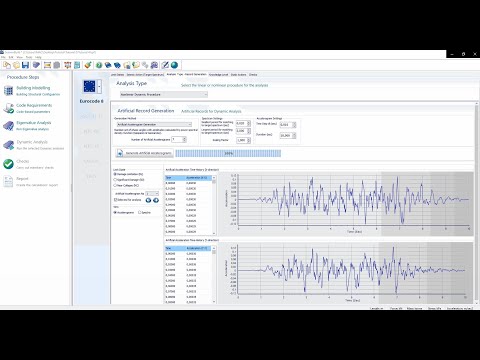Click the floppy disk Save icon
The image size is (480, 360).
pos(25,65)
